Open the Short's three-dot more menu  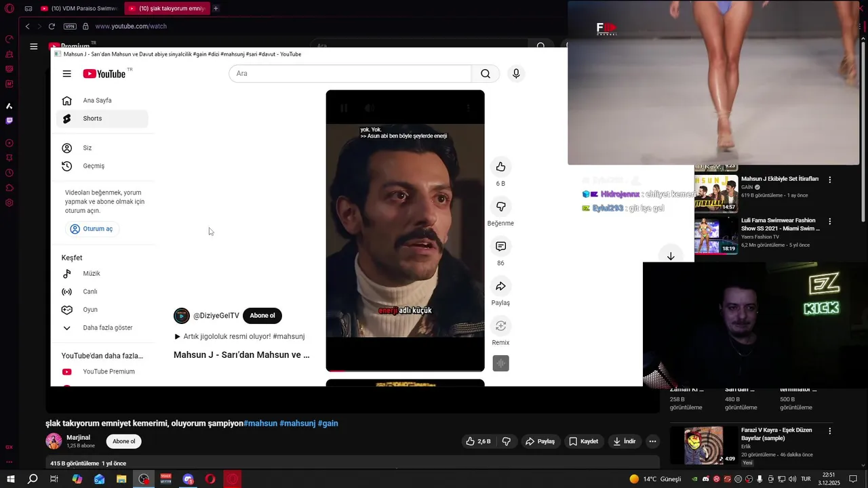pyautogui.click(x=468, y=108)
